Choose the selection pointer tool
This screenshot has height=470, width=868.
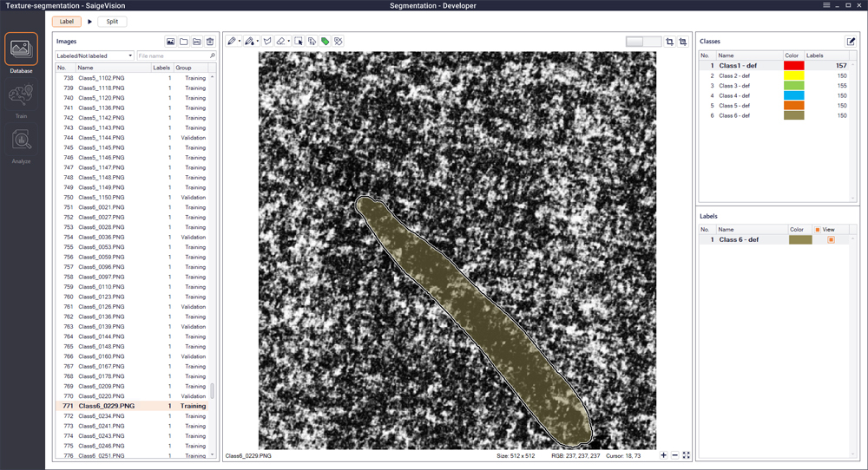point(299,42)
